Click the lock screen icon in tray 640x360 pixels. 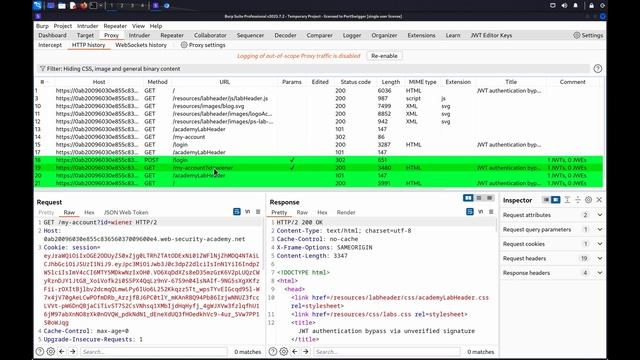(591, 5)
